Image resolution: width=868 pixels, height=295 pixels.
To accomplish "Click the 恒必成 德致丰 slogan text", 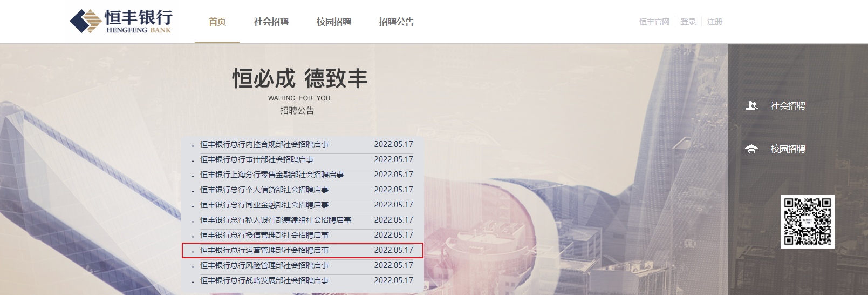I will (x=299, y=78).
